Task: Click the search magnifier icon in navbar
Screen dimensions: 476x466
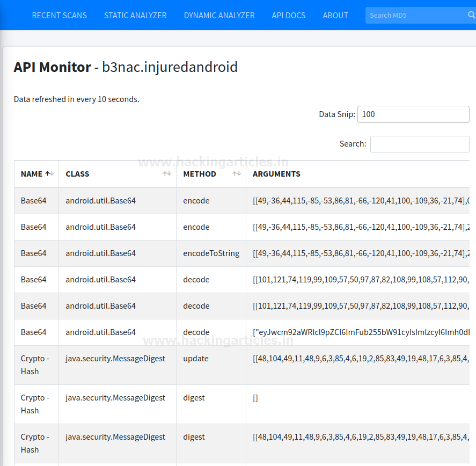Action: pos(471,15)
